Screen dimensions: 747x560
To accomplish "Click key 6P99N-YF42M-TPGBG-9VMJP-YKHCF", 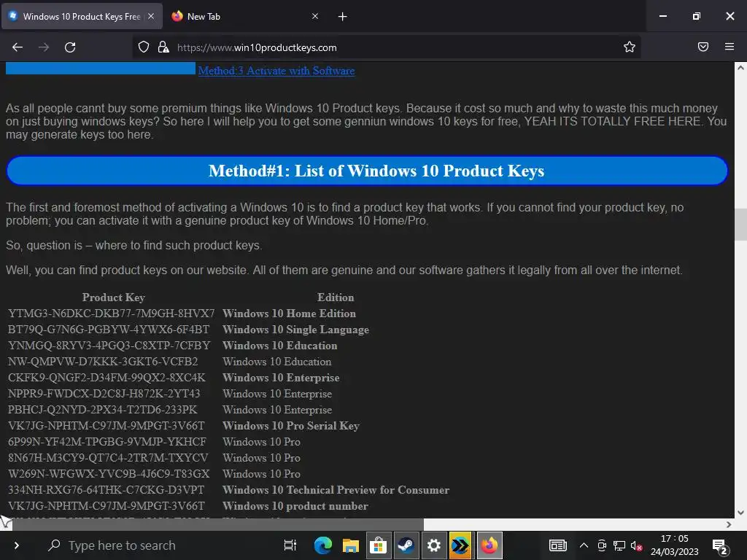I will pos(107,442).
